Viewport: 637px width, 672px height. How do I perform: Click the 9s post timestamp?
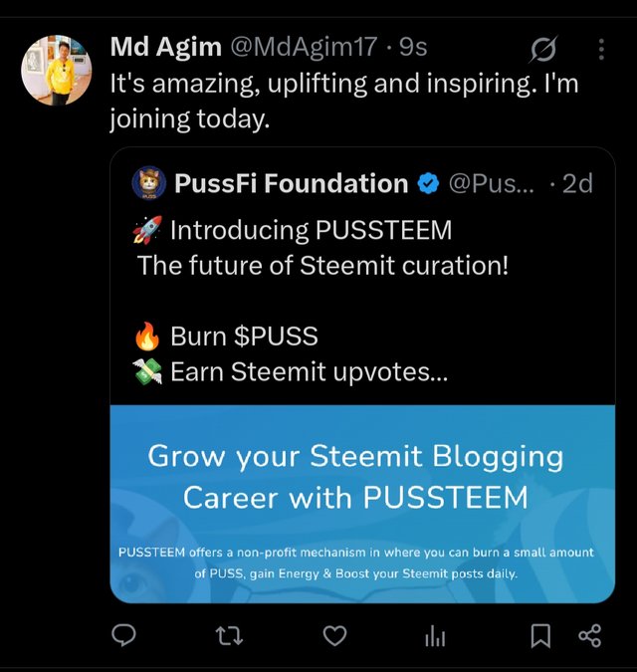point(414,46)
